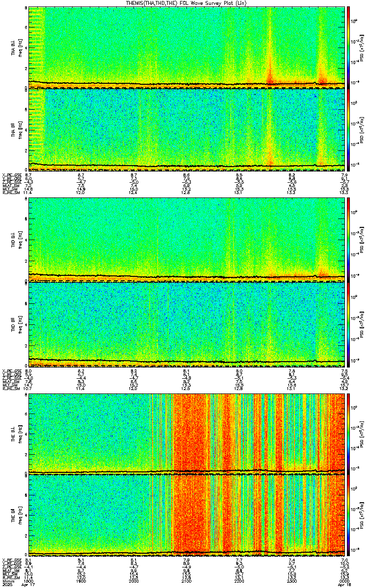This screenshot has width=368, height=588.
Task: Click the '2300' time tick label
Action: pos(291,582)
